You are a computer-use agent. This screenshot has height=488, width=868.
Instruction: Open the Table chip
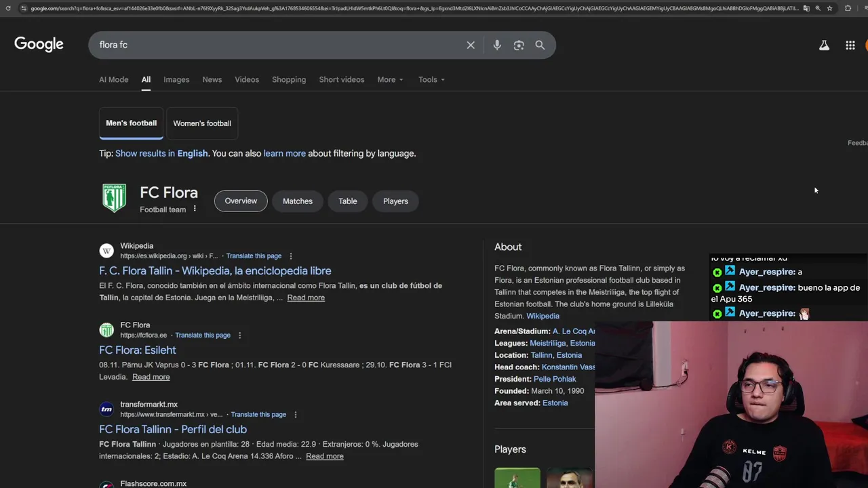click(x=348, y=201)
